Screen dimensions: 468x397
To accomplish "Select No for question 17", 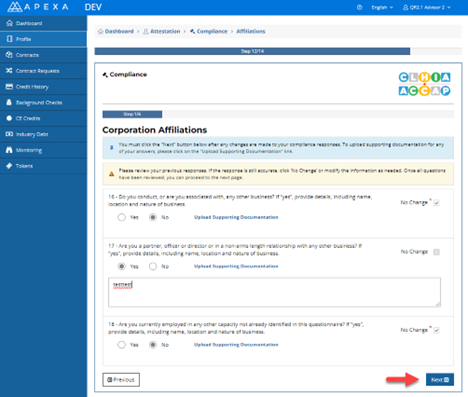I will (x=153, y=266).
